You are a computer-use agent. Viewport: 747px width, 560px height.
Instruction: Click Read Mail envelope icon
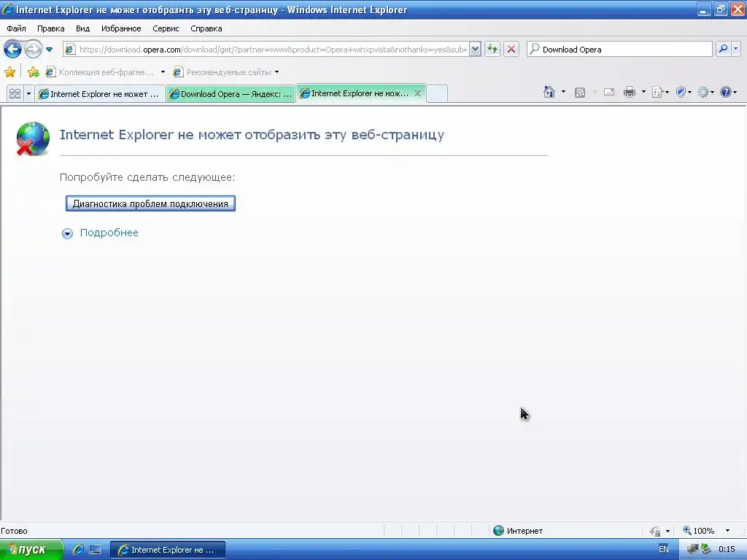(x=609, y=92)
